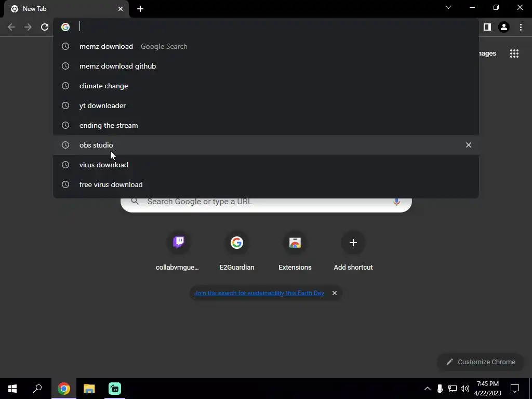The height and width of the screenshot is (399, 532).
Task: Click the forward navigation arrow
Action: point(28,27)
